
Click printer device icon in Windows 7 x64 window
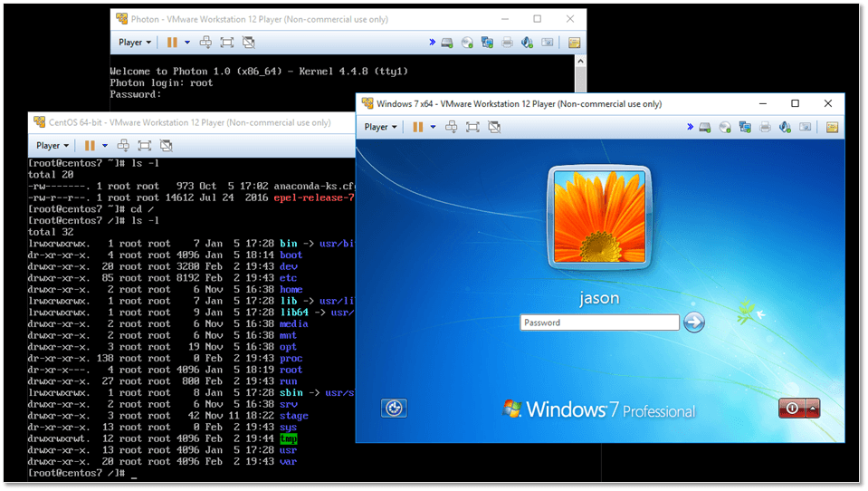click(765, 128)
